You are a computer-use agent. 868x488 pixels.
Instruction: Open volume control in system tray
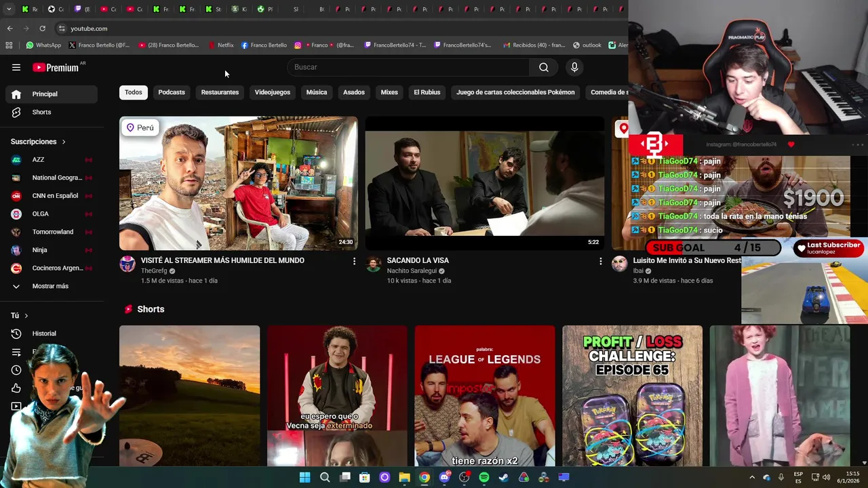827,477
